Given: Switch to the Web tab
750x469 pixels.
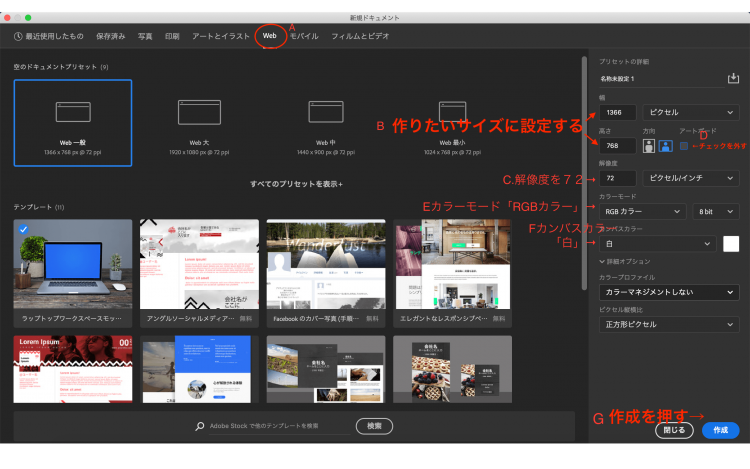Looking at the screenshot, I should 269,36.
